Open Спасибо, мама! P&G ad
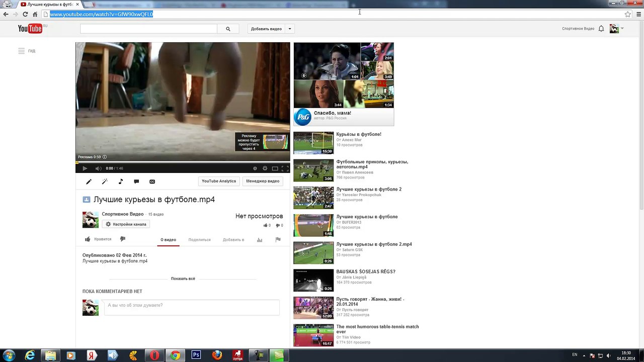The image size is (644, 362). [344, 84]
